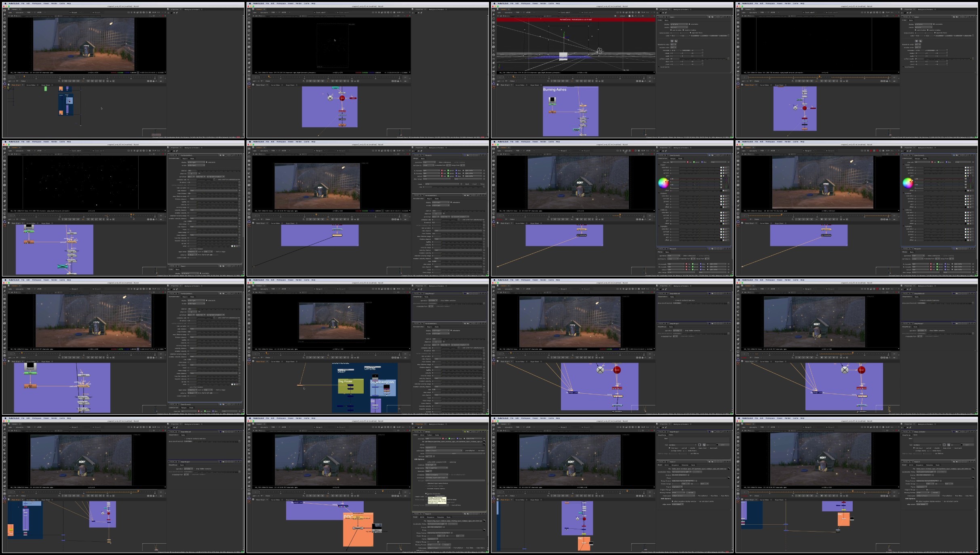Open Color toolbar icon in Dog House backdrop window
The height and width of the screenshot is (555, 980).
pos(249,303)
